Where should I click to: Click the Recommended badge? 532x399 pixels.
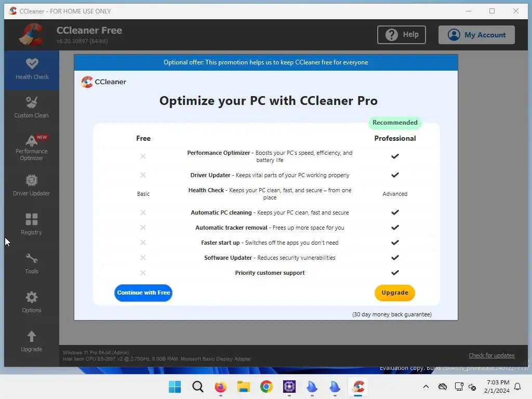click(395, 123)
